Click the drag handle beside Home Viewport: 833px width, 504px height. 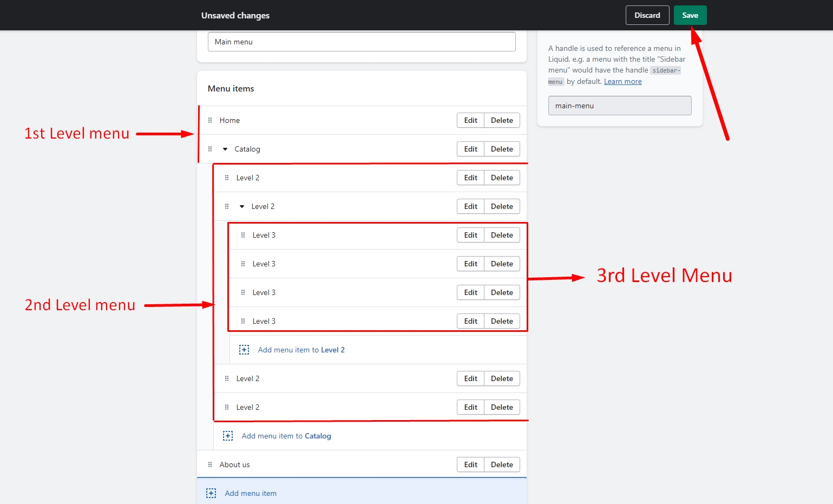click(210, 120)
